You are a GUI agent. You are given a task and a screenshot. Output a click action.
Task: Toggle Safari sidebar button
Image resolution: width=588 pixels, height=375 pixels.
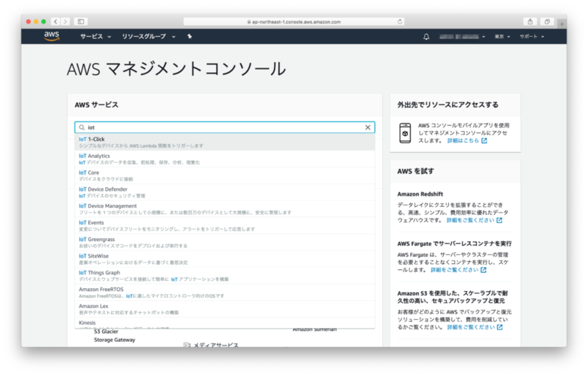coord(81,22)
